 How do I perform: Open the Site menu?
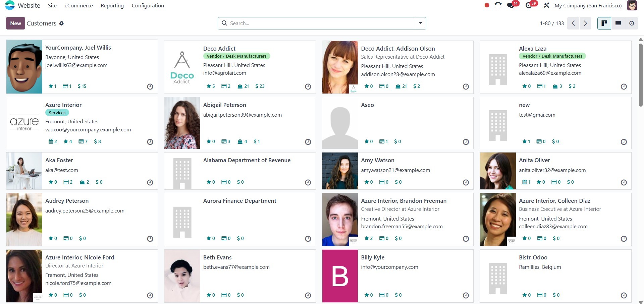pyautogui.click(x=52, y=5)
